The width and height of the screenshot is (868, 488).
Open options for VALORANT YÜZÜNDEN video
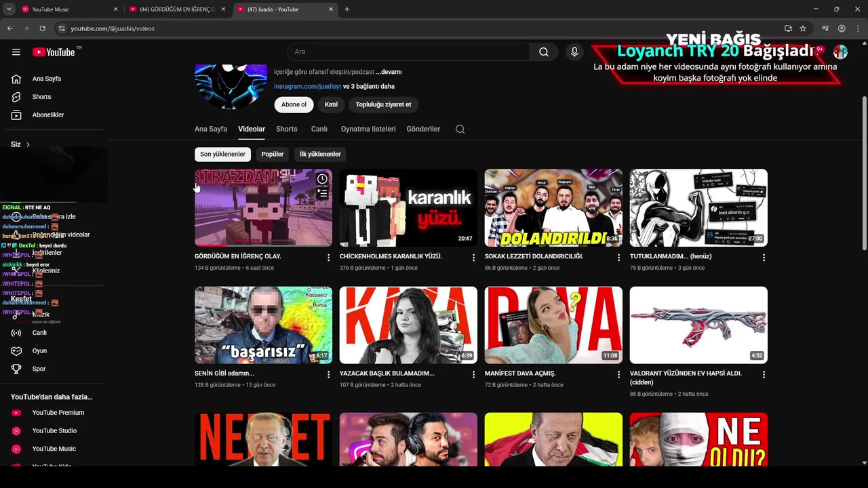pos(764,374)
